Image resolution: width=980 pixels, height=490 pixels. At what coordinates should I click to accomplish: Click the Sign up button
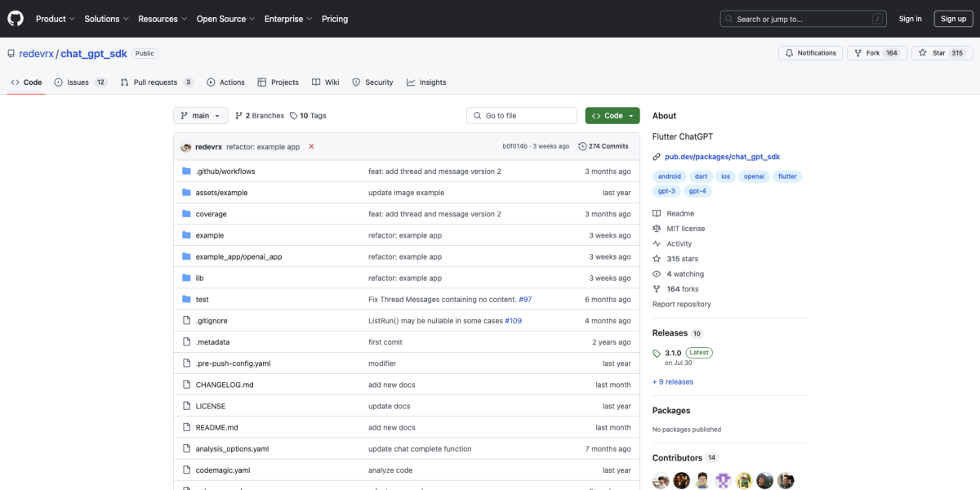pos(953,18)
